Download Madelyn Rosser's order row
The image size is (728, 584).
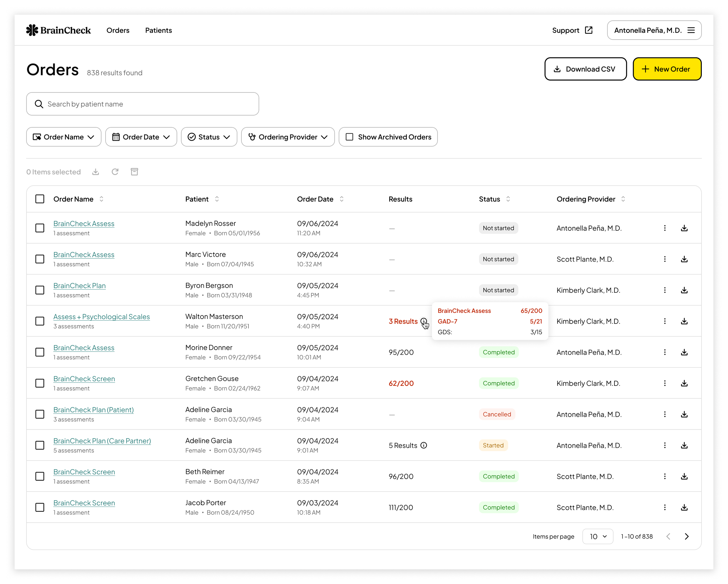pyautogui.click(x=684, y=228)
